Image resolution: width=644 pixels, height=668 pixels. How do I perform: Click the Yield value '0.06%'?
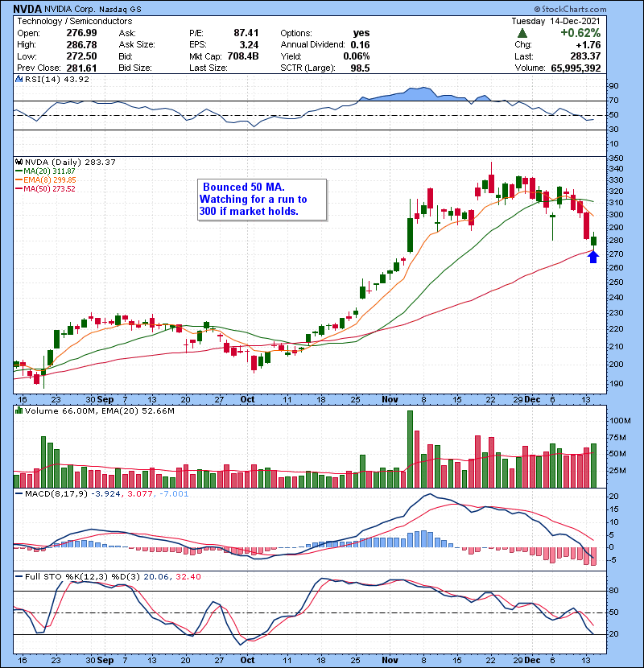(357, 56)
